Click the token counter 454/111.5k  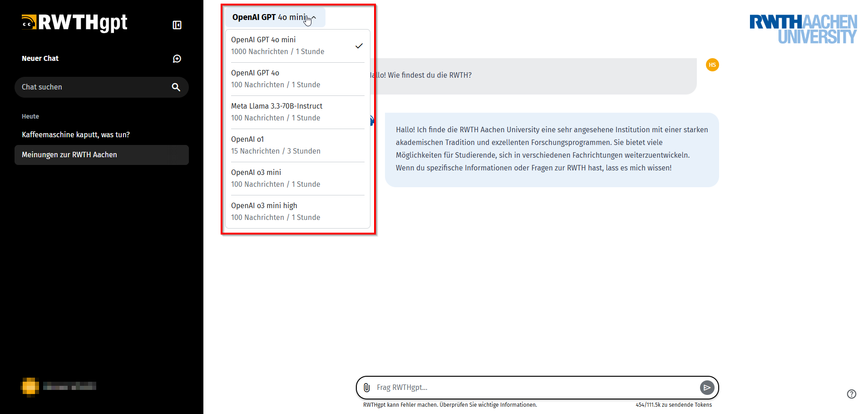pos(674,404)
